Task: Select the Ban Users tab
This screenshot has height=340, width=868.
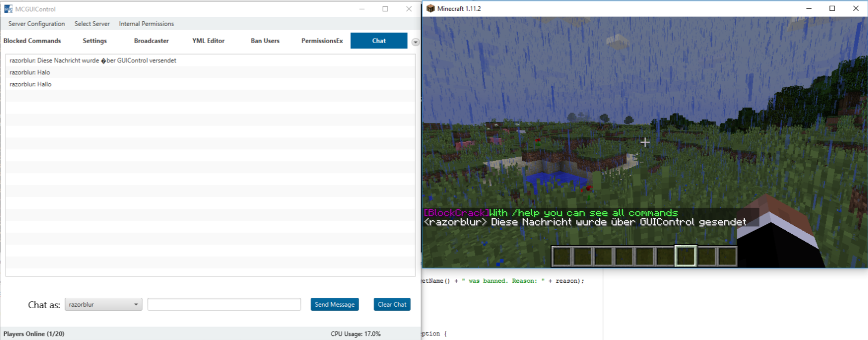Action: click(265, 41)
